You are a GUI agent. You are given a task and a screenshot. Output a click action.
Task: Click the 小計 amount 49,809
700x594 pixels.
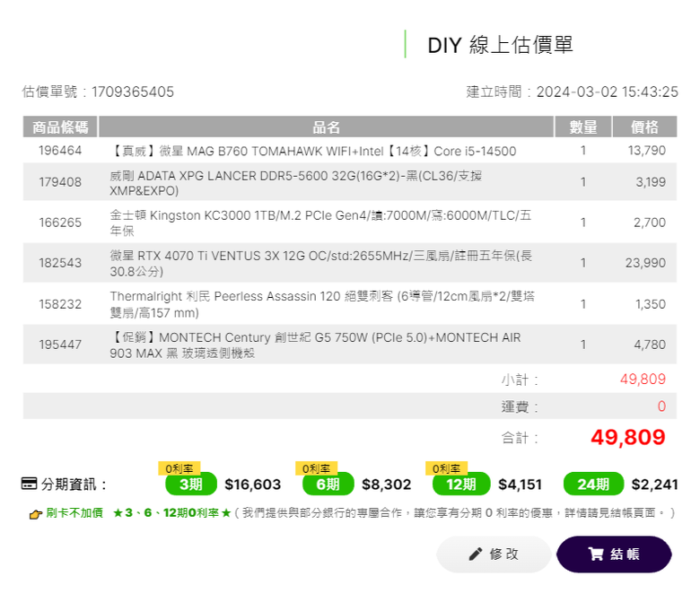pos(643,380)
